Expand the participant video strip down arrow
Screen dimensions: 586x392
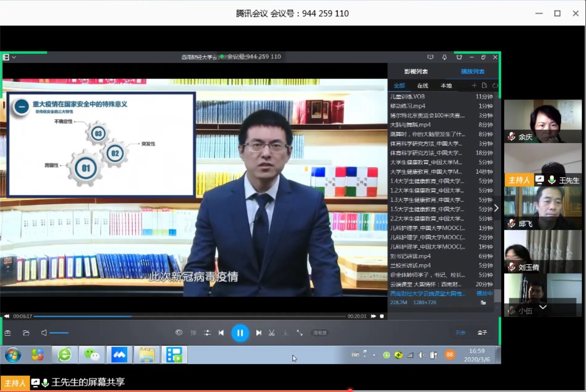click(543, 307)
